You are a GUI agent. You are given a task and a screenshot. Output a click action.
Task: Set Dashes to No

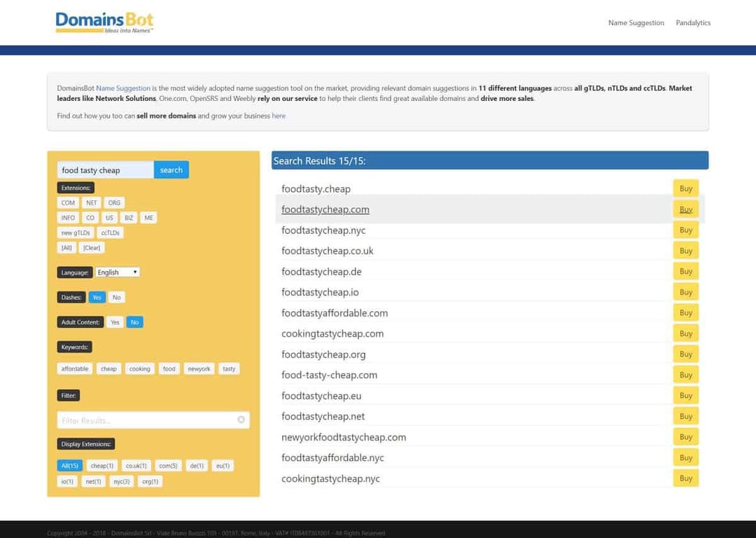pyautogui.click(x=116, y=297)
